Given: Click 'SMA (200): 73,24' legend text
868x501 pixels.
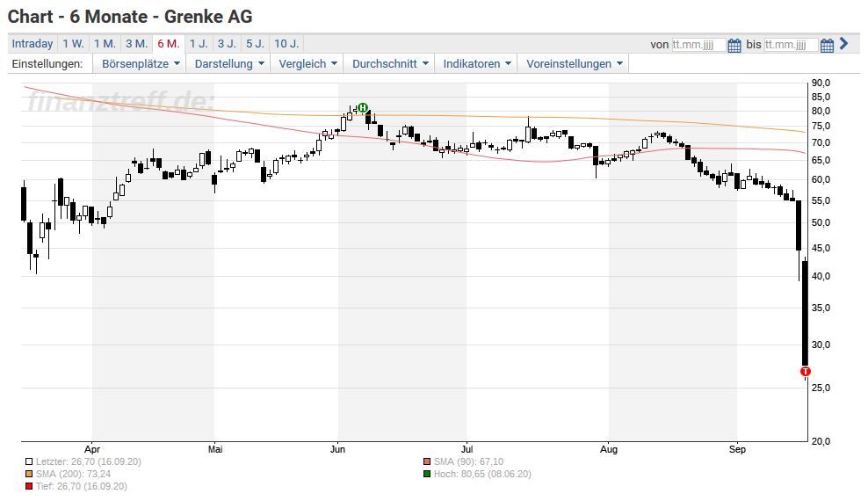Looking at the screenshot, I should (73, 474).
